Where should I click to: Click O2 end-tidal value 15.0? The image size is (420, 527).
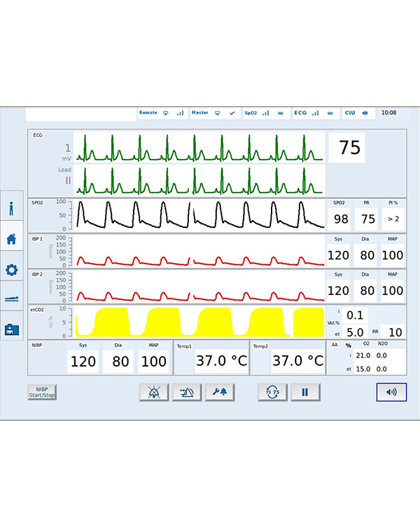pyautogui.click(x=363, y=369)
